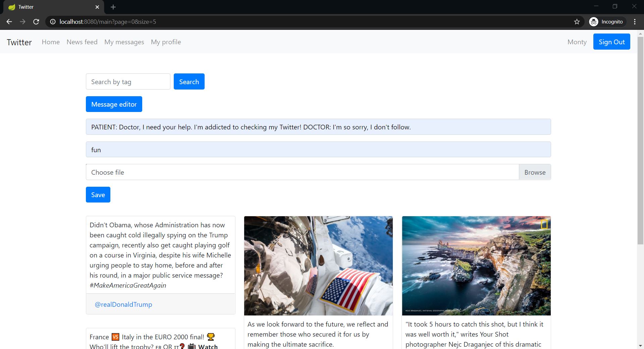Image resolution: width=644 pixels, height=349 pixels.
Task: Click the browser back arrow
Action: pos(9,21)
